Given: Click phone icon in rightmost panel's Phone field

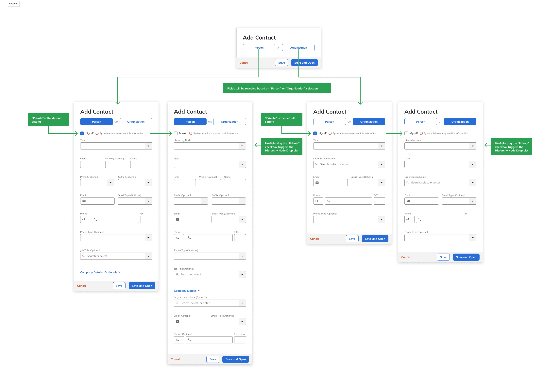Looking at the screenshot, I should coord(420,219).
